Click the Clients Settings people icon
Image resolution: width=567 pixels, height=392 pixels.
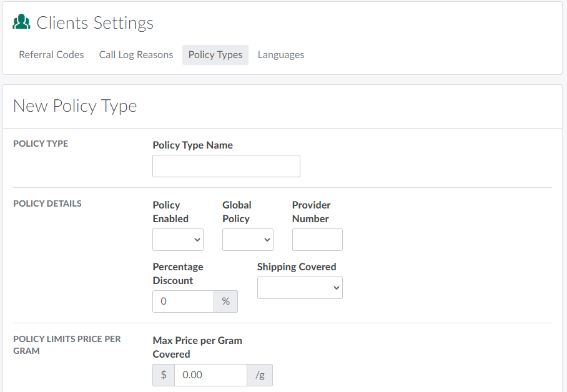pyautogui.click(x=21, y=22)
